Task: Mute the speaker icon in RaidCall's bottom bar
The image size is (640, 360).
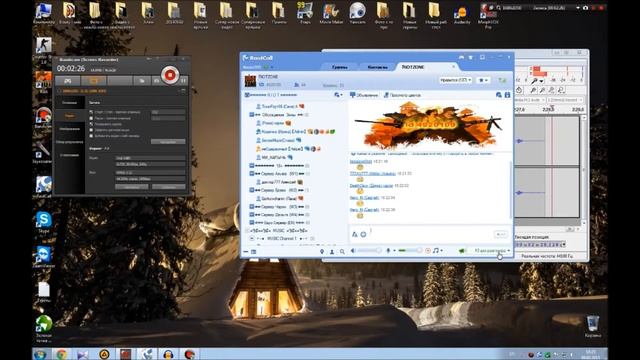Action: coord(353,251)
